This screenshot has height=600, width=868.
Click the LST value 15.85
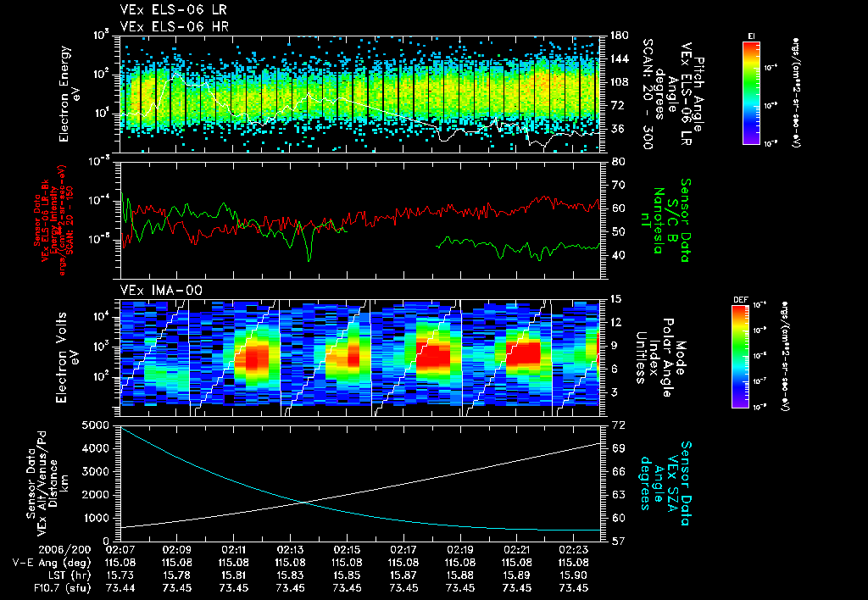[347, 575]
